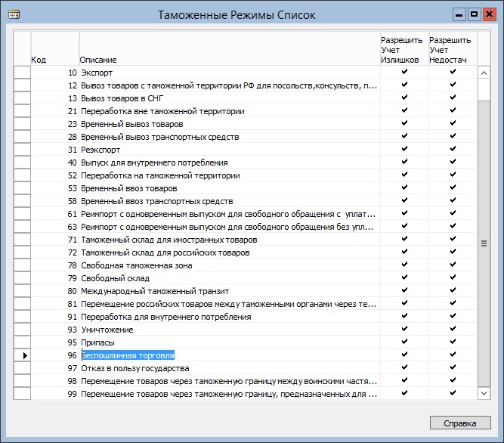Image resolution: width=504 pixels, height=443 pixels.
Task: Click the vertical scrollbar thumb grip
Action: [484, 243]
